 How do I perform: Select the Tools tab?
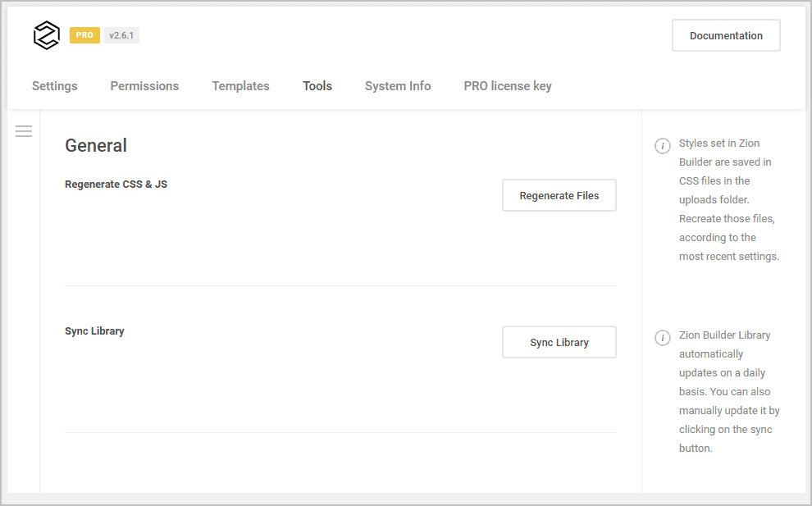317,85
